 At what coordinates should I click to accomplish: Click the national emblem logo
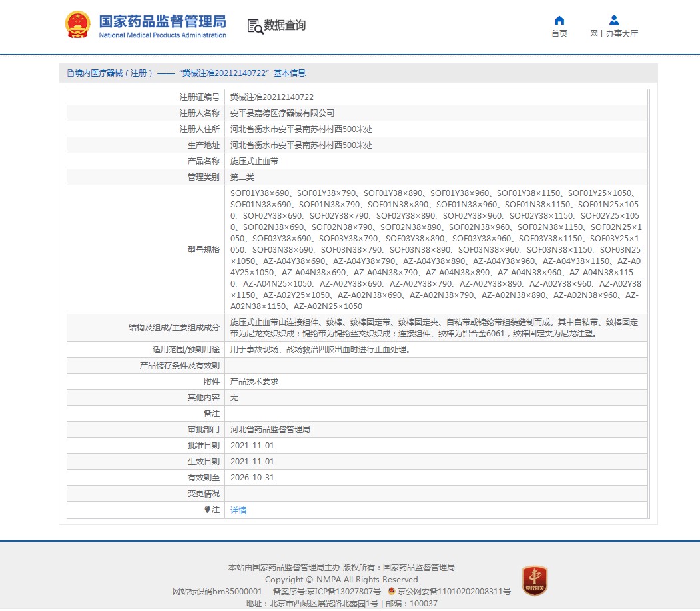(78, 25)
